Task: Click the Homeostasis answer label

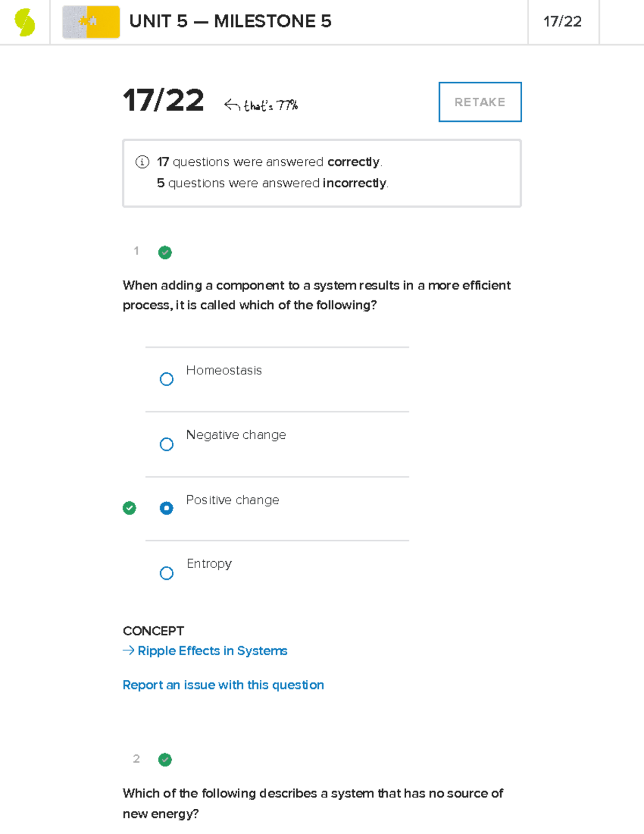Action: [224, 371]
